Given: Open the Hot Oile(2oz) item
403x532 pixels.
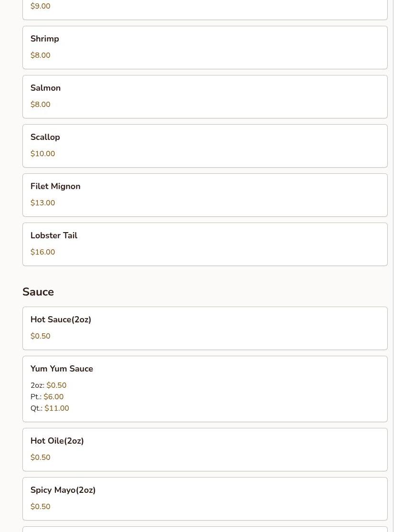Looking at the screenshot, I should pos(57,441).
